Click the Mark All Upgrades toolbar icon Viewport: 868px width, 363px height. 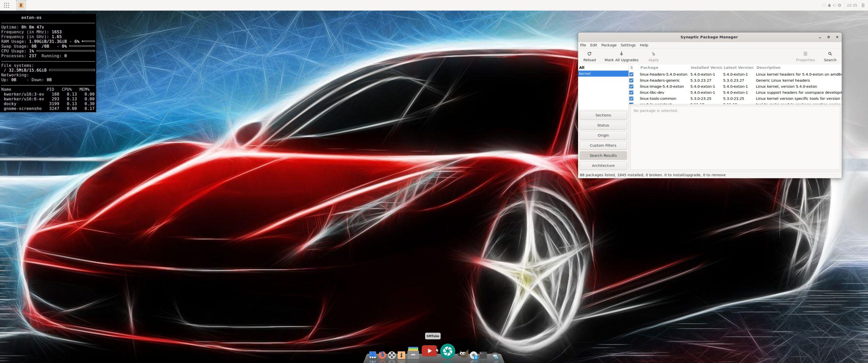click(621, 54)
